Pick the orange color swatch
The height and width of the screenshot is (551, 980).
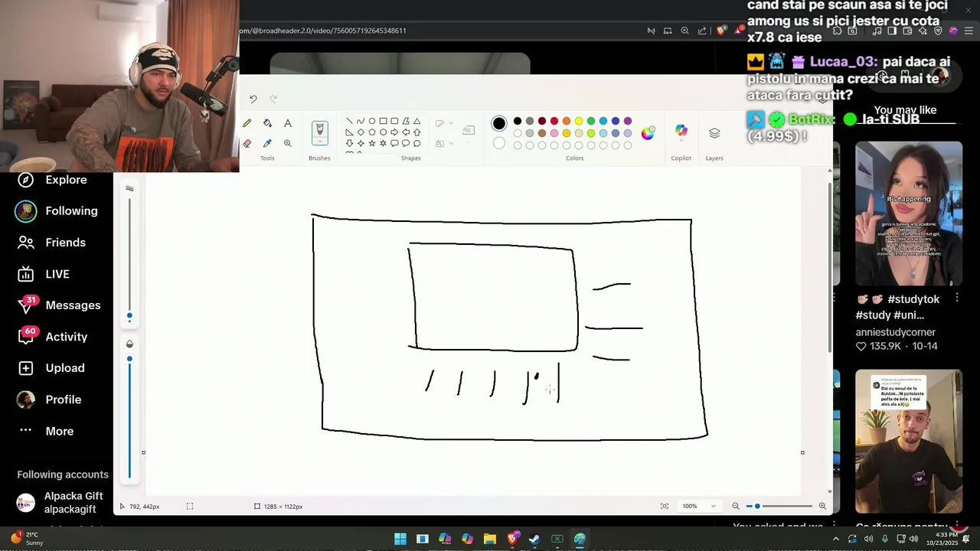[x=567, y=121]
